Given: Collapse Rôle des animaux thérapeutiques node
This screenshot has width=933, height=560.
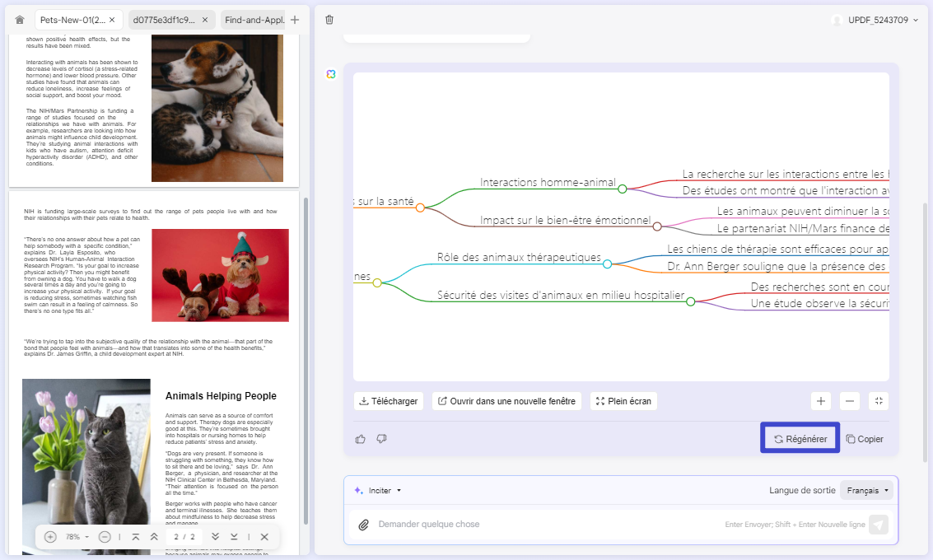Looking at the screenshot, I should coord(607,264).
